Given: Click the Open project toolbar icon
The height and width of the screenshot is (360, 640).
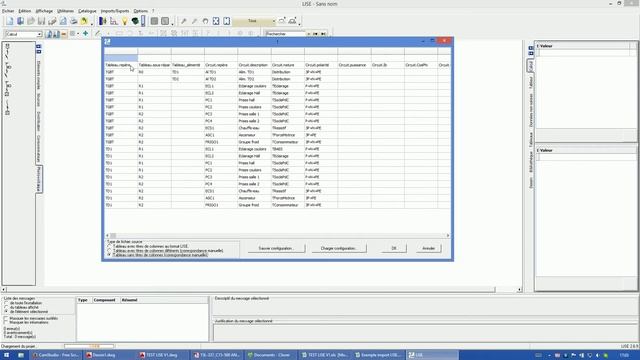Looking at the screenshot, I should [x=20, y=21].
